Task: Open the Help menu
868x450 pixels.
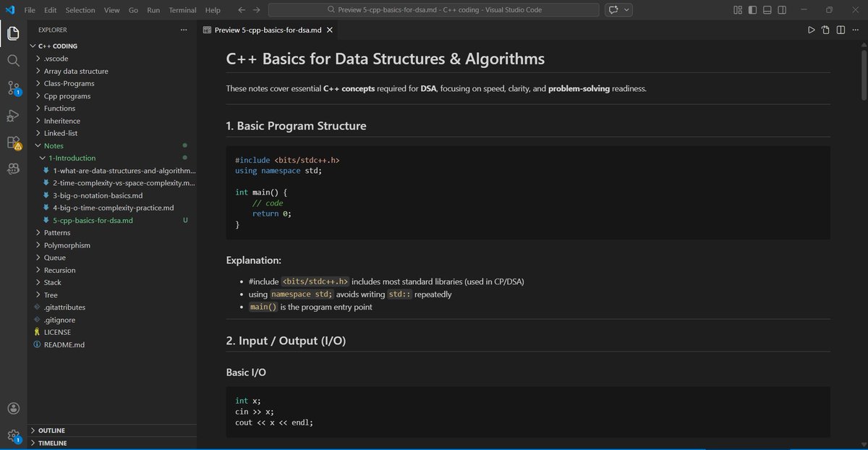Action: click(x=213, y=10)
